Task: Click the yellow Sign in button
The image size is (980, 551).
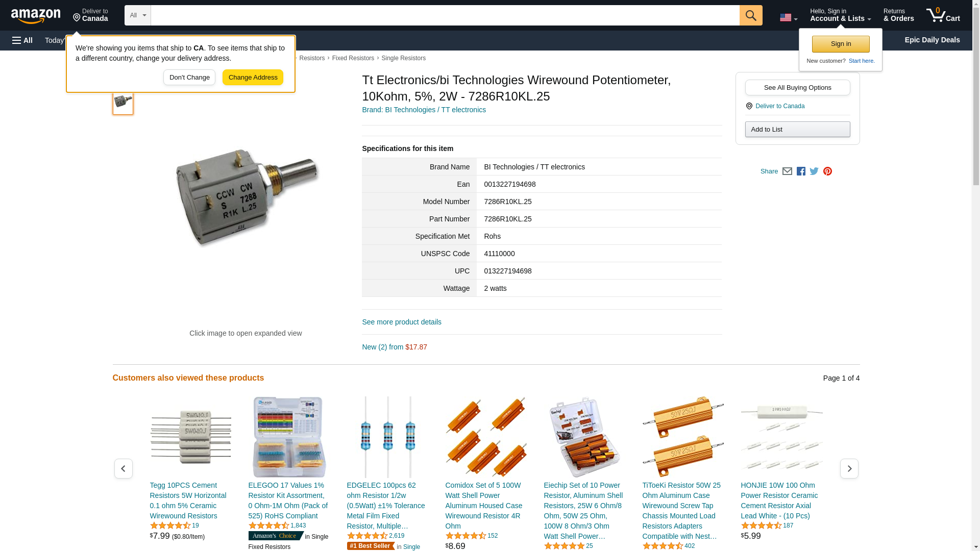Action: [x=841, y=44]
